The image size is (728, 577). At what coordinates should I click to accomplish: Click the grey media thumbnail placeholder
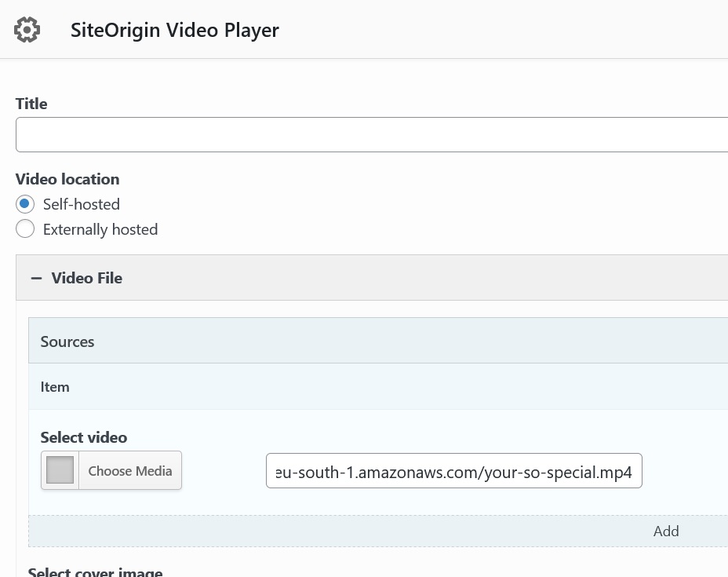(x=60, y=469)
